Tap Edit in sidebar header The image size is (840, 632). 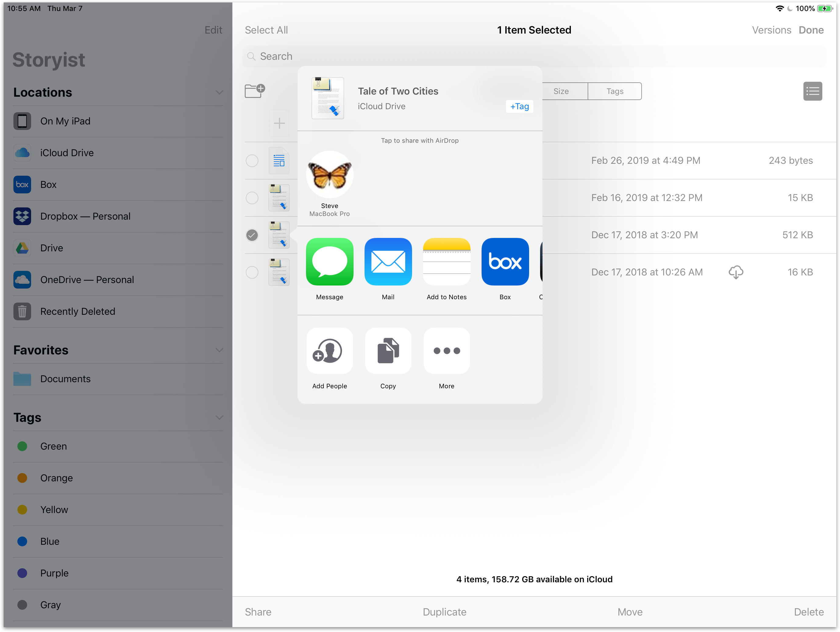tap(213, 30)
